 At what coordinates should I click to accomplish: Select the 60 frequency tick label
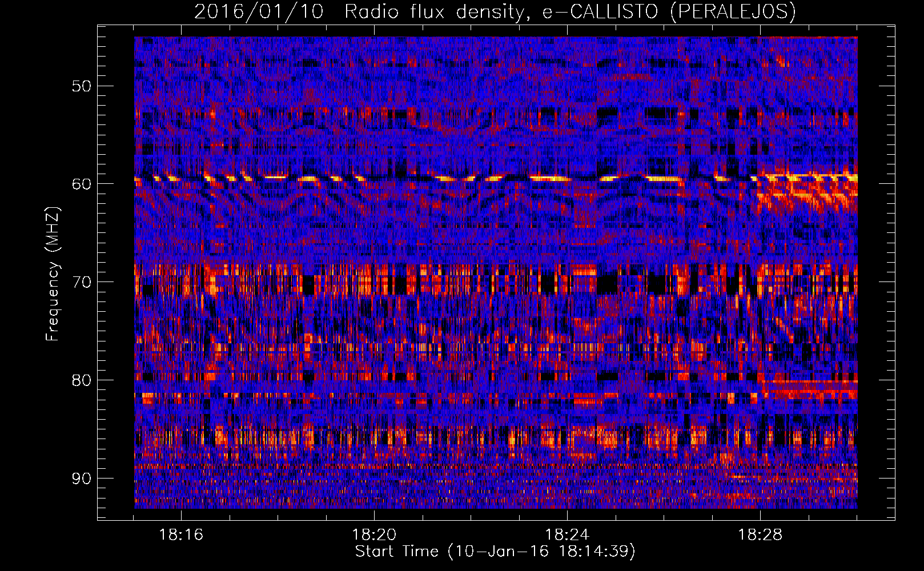click(81, 184)
